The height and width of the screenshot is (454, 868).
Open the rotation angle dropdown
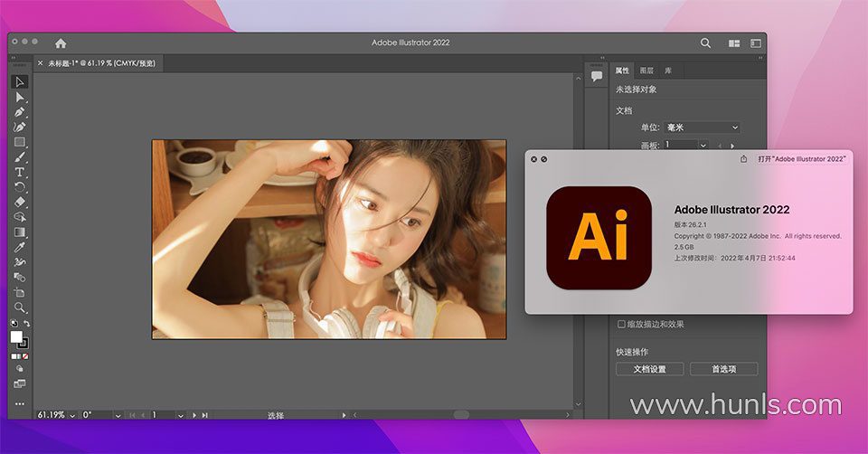118,415
